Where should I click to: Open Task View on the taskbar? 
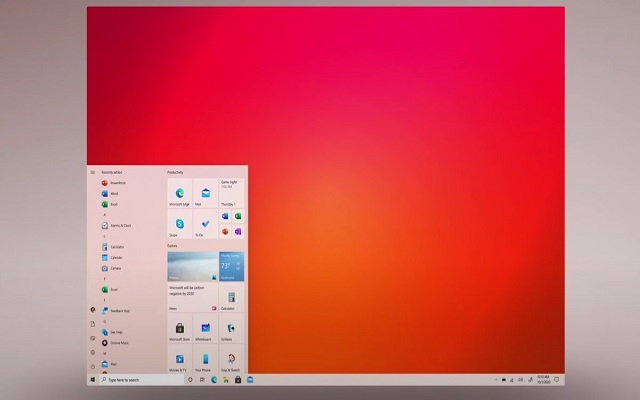pyautogui.click(x=202, y=380)
